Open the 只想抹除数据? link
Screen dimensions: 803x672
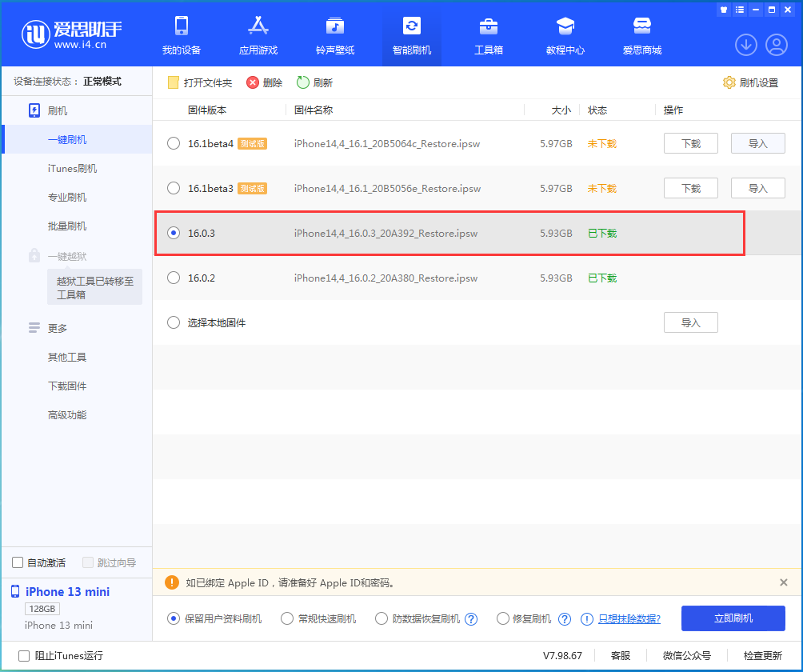pos(629,618)
